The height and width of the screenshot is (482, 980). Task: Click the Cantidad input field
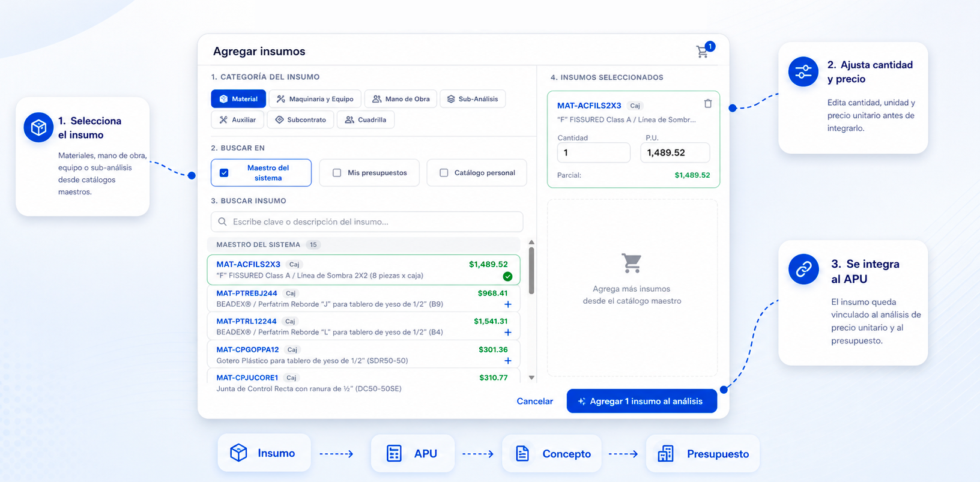coord(594,152)
